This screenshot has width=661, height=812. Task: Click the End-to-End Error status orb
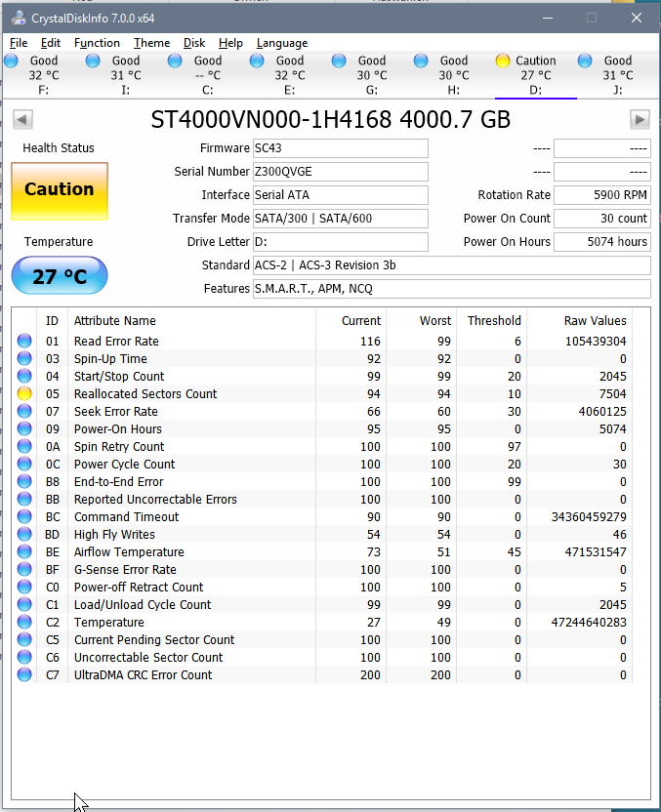pos(24,481)
